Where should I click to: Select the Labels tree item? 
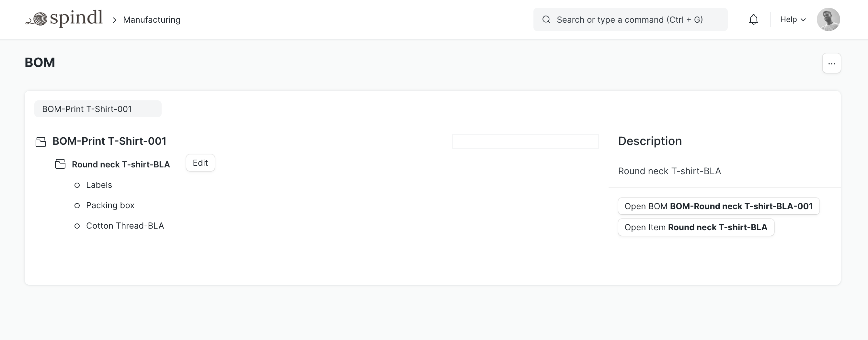coord(99,185)
